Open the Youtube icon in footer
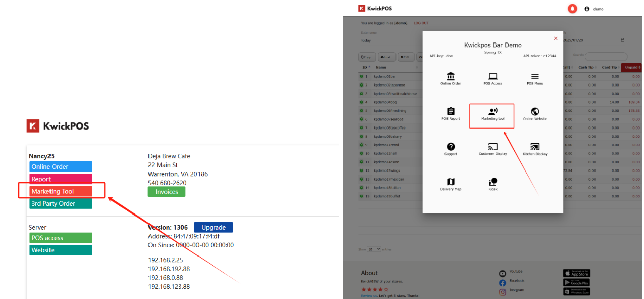 coord(502,274)
